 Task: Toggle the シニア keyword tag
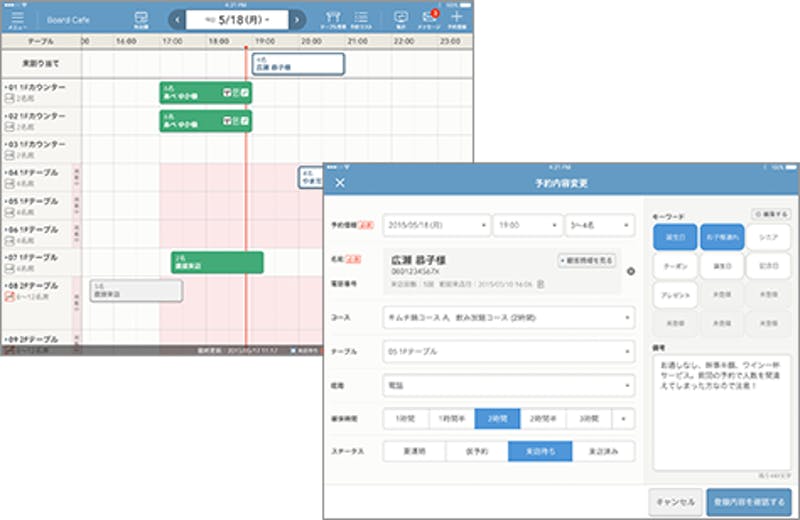pos(768,236)
